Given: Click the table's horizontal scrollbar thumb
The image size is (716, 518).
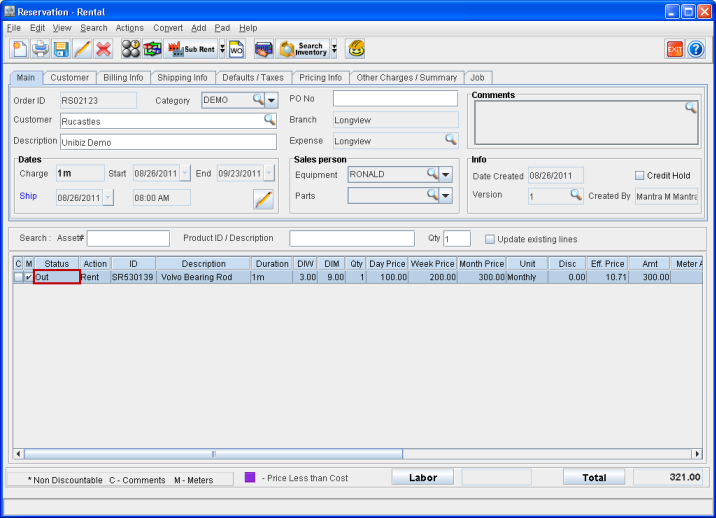Looking at the screenshot, I should point(213,454).
